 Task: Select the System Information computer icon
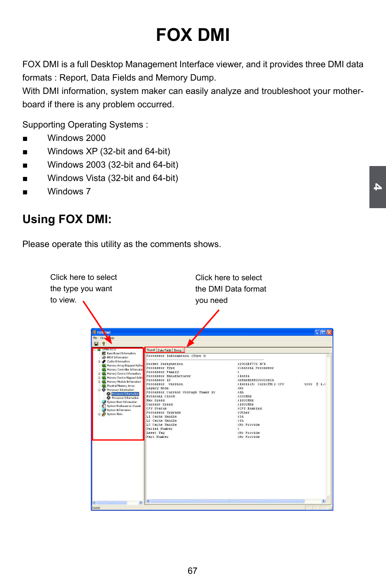(104, 410)
